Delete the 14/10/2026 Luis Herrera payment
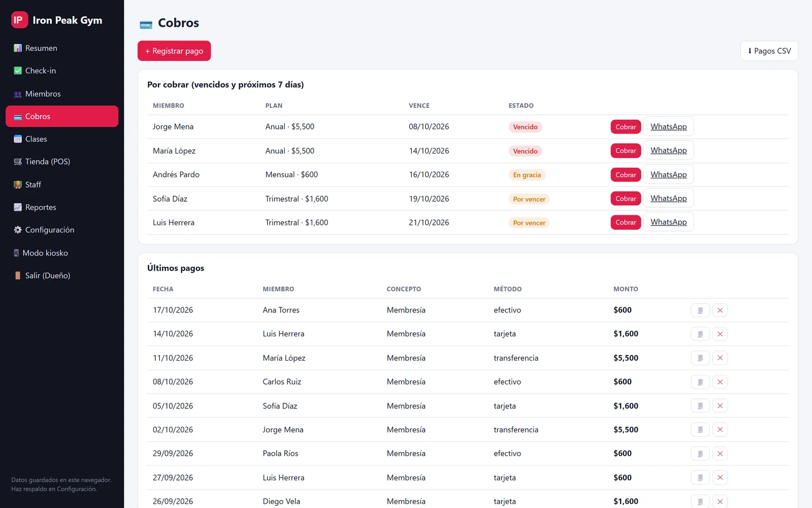Screen dimensions: 812x508 pyautogui.click(x=720, y=334)
